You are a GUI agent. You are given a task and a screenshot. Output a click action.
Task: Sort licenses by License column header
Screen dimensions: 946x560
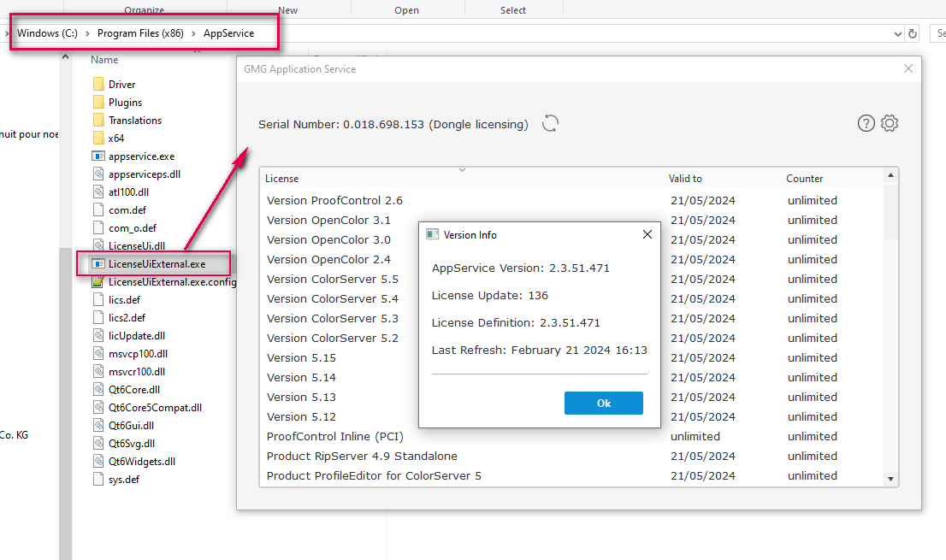tap(281, 179)
